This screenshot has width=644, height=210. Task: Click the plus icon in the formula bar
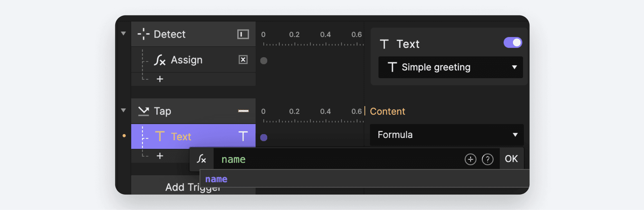[x=470, y=159]
